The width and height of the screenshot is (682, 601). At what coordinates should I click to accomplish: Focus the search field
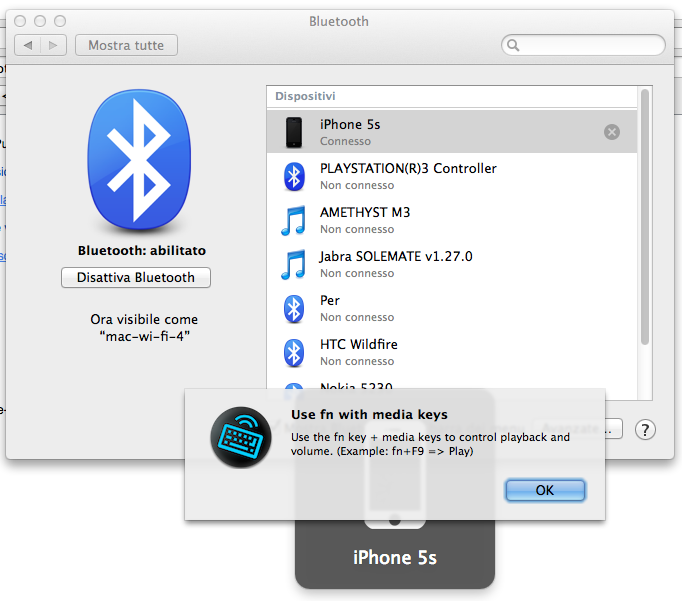(583, 45)
